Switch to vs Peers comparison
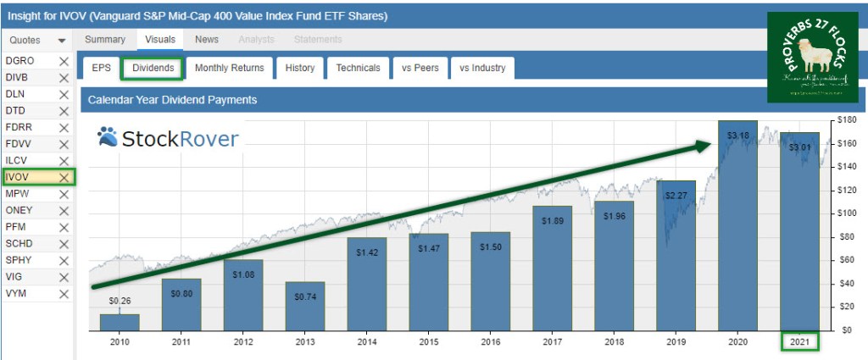This screenshot has height=360, width=868. tap(420, 68)
